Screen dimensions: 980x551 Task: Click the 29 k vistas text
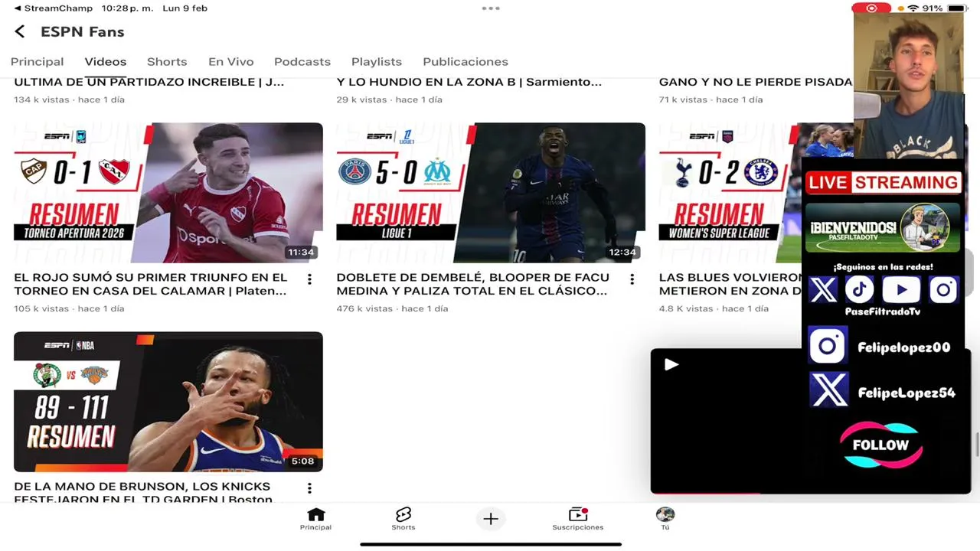tap(361, 99)
